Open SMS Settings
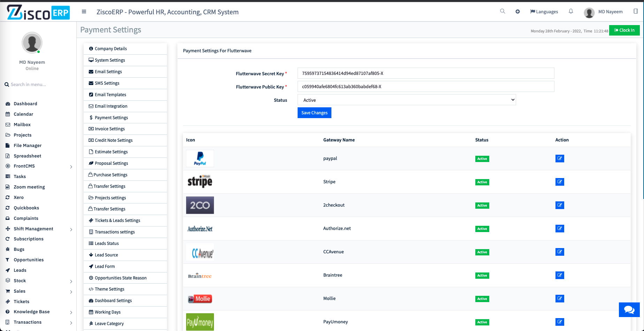This screenshot has height=331, width=644. (x=125, y=83)
